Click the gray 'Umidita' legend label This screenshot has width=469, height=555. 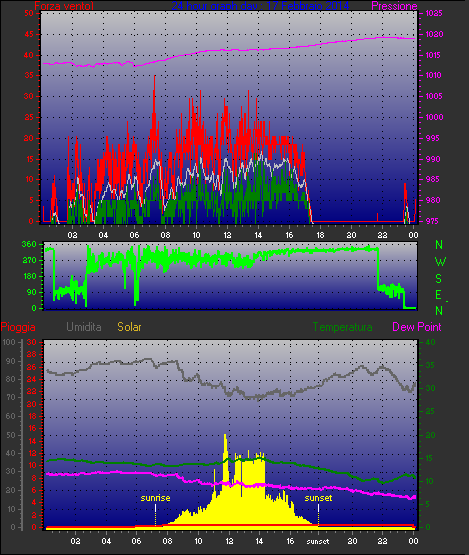84,327
